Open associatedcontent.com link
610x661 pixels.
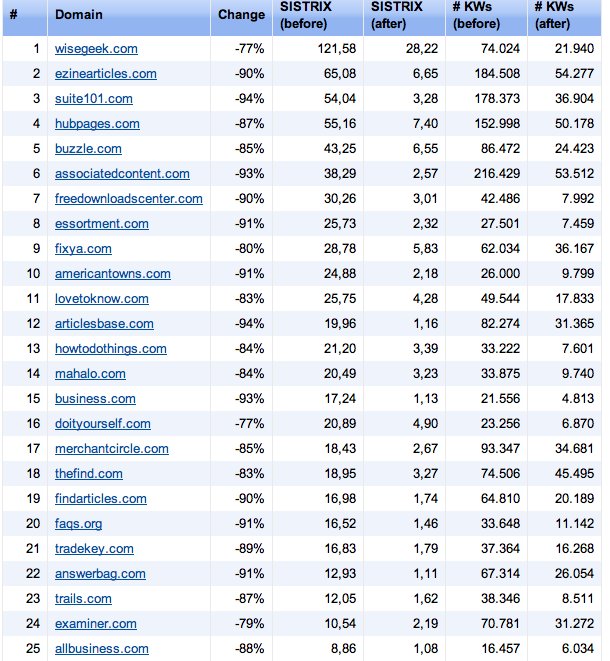122,173
